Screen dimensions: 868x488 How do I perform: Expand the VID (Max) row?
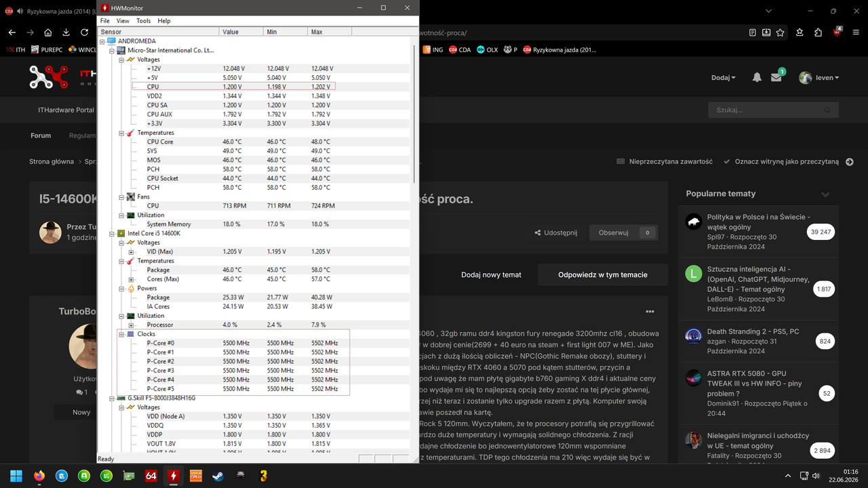point(131,251)
